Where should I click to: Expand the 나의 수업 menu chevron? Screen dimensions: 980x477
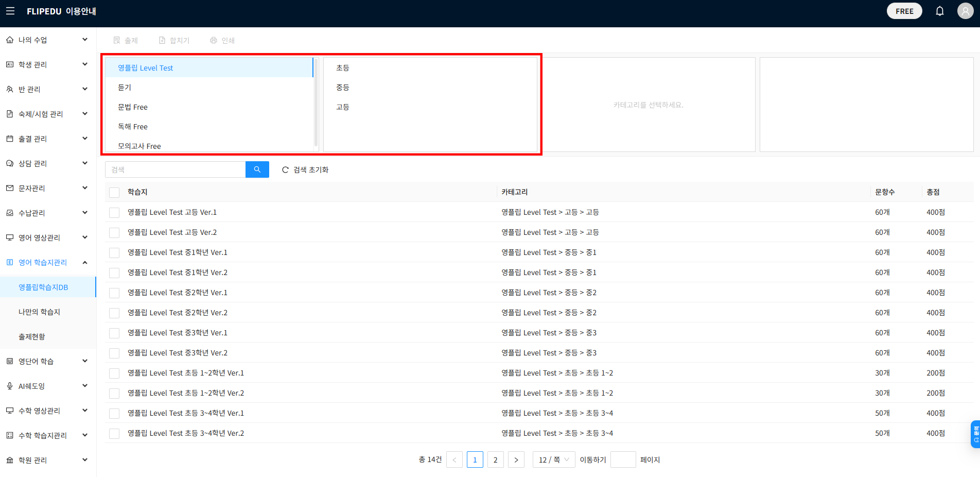85,40
